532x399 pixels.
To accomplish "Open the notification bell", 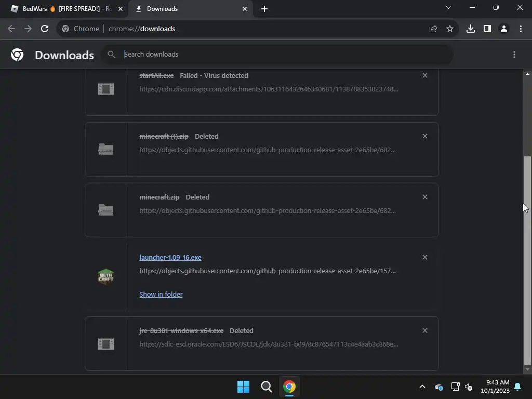I will coord(518,387).
